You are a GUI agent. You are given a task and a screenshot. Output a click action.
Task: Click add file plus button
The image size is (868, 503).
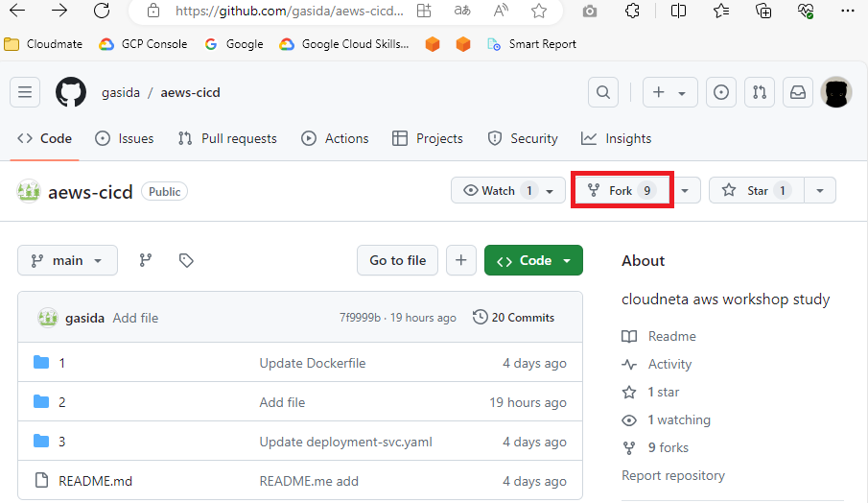click(x=461, y=260)
